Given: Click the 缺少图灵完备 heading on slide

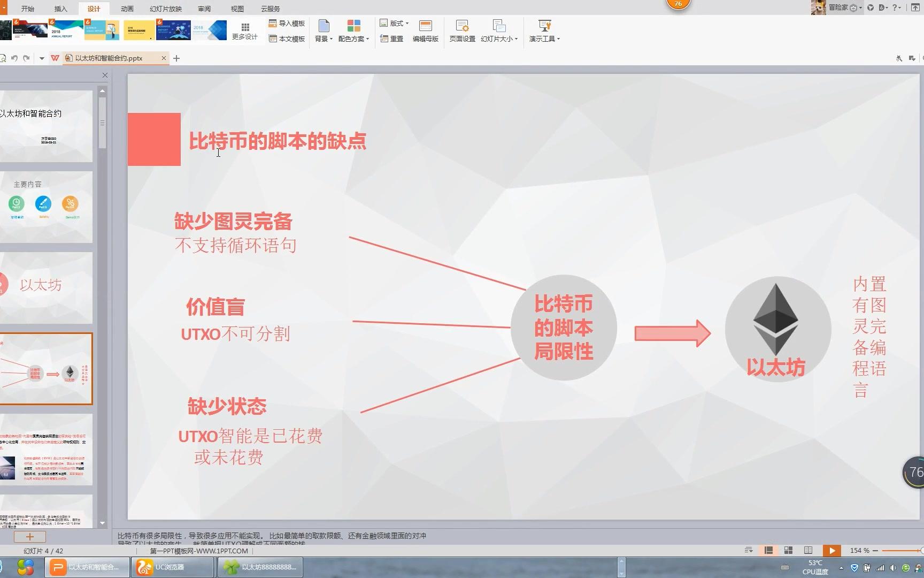Looking at the screenshot, I should tap(233, 221).
